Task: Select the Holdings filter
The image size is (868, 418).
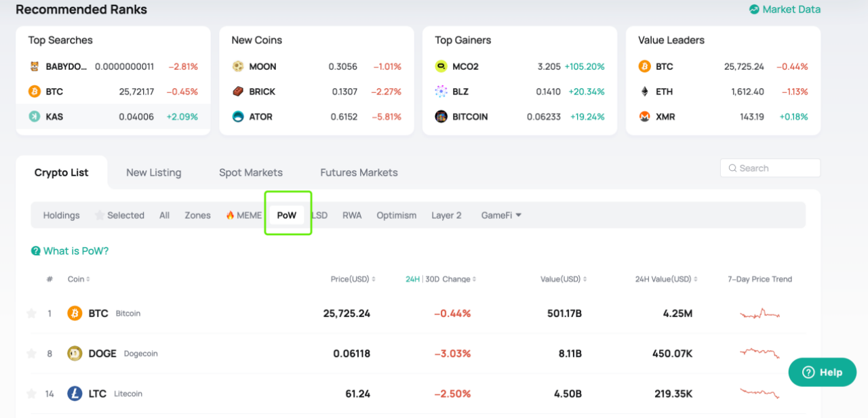Action: point(62,215)
